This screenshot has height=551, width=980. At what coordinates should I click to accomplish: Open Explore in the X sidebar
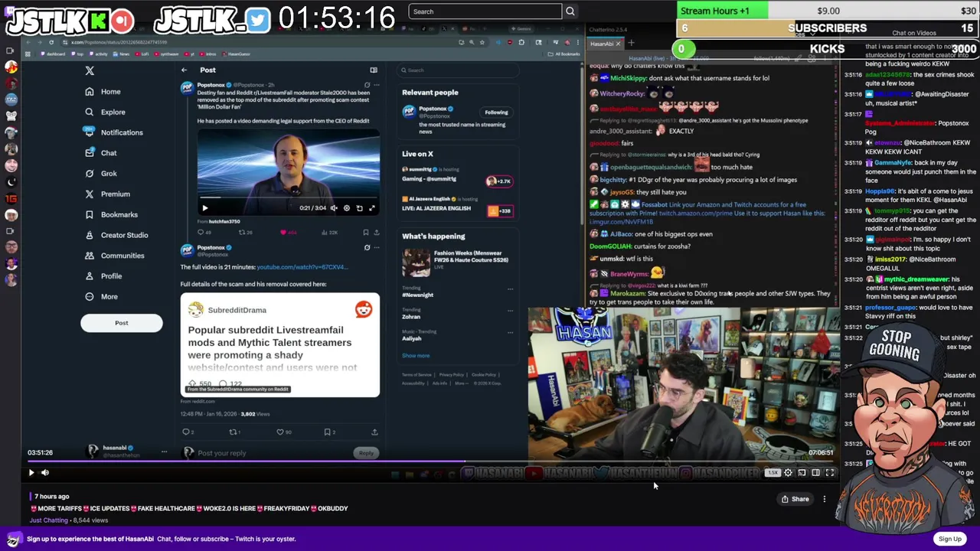(x=105, y=112)
